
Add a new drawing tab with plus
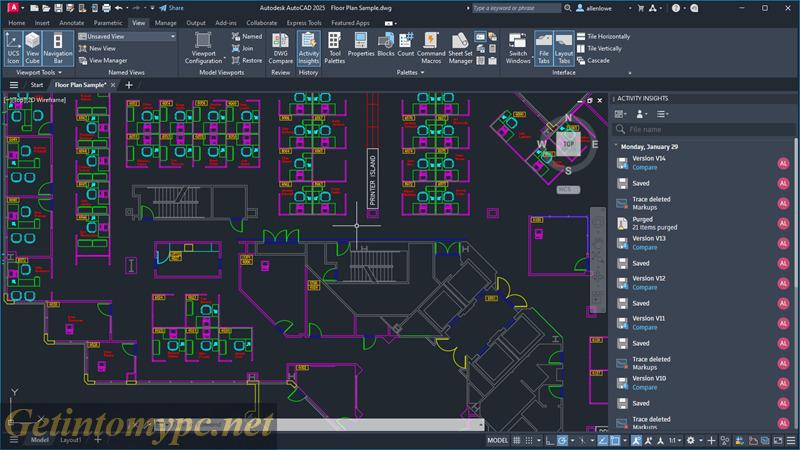click(129, 85)
